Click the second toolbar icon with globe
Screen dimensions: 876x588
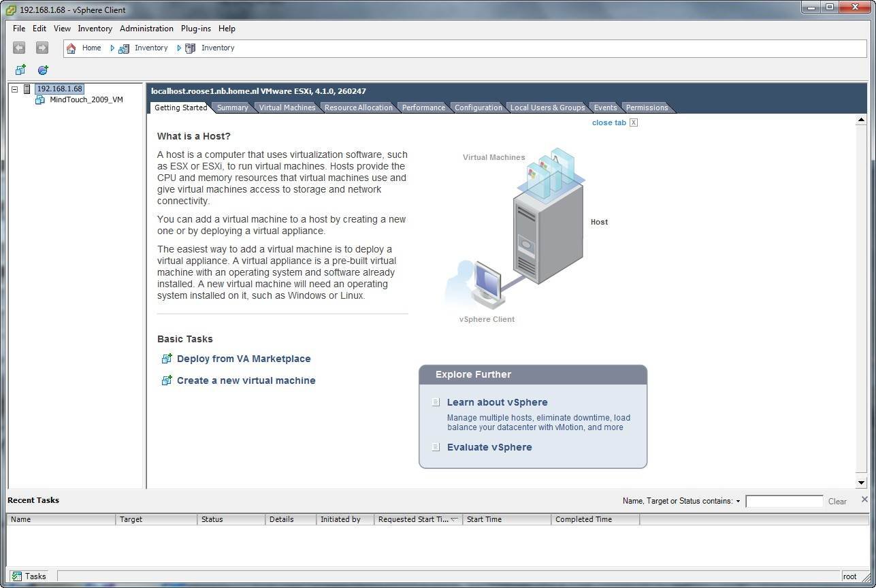(x=43, y=70)
